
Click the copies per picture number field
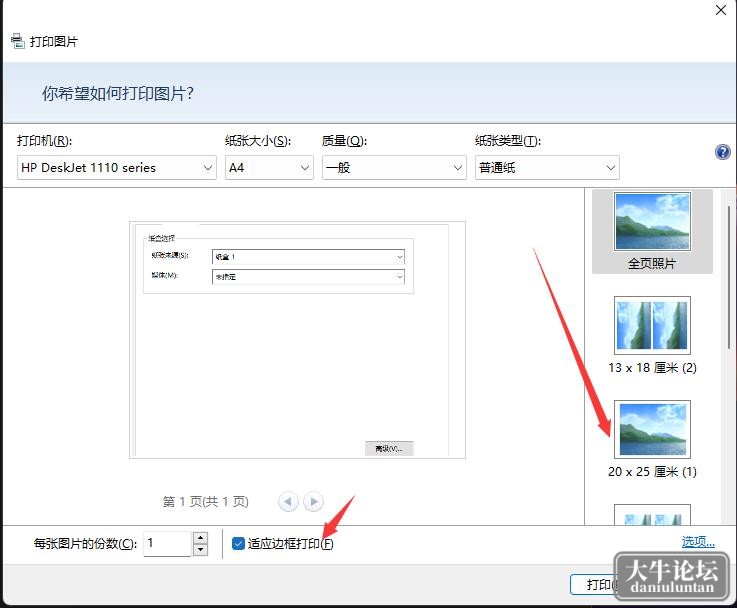(168, 544)
